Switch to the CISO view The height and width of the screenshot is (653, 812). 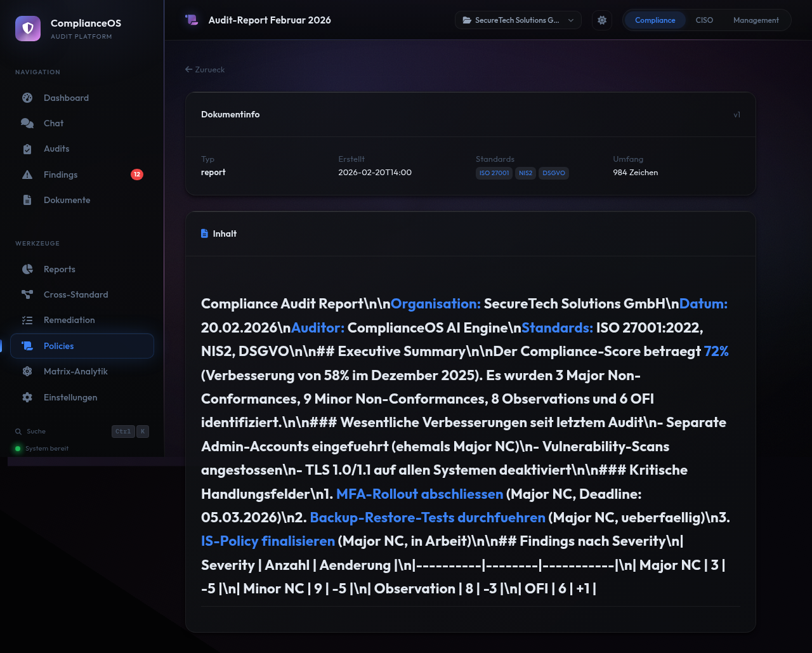tap(704, 20)
